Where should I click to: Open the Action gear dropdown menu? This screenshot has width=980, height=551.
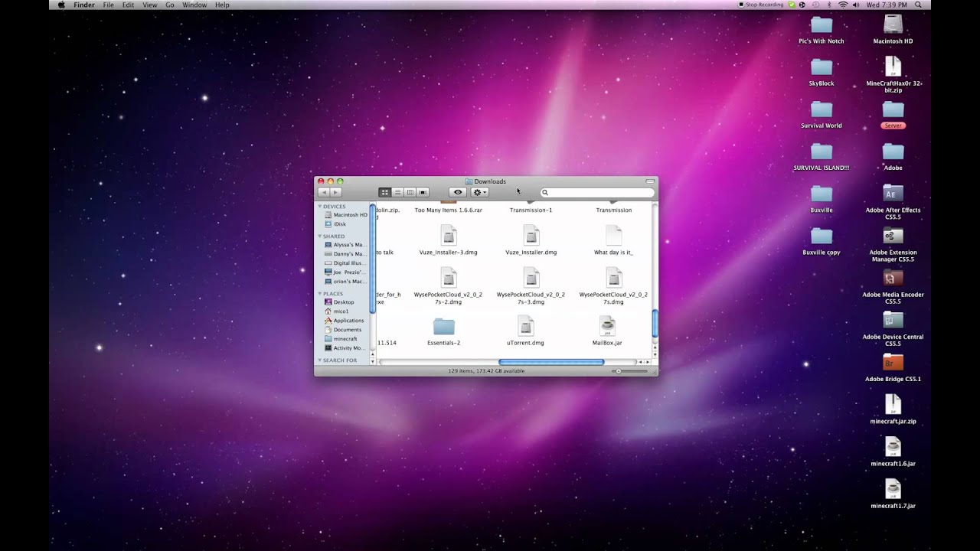[480, 192]
